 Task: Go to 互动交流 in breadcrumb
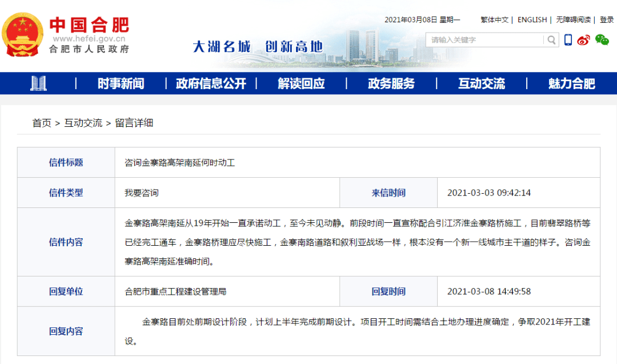tap(83, 123)
